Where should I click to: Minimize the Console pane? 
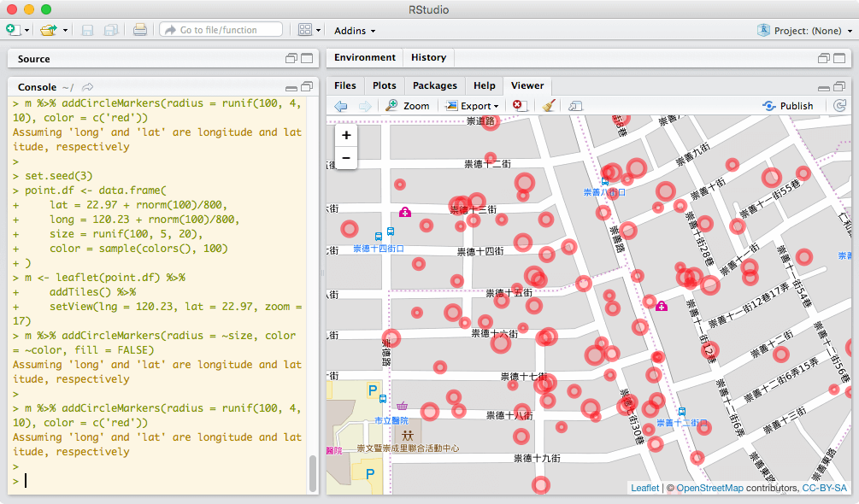pos(291,87)
